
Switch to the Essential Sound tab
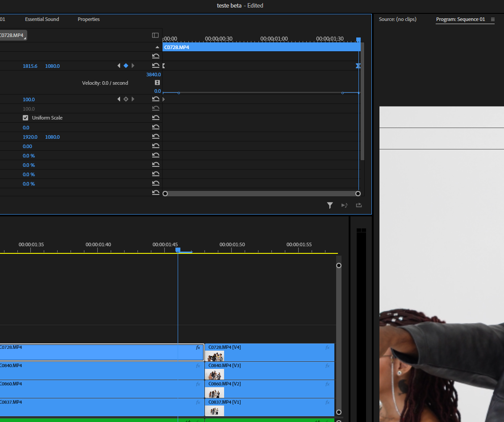click(x=42, y=19)
